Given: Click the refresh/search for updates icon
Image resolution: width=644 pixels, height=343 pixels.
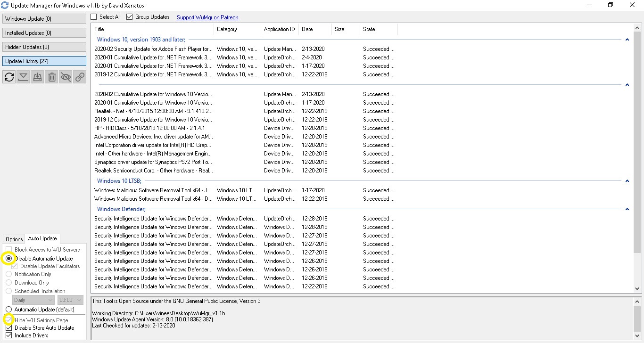Looking at the screenshot, I should pos(9,77).
